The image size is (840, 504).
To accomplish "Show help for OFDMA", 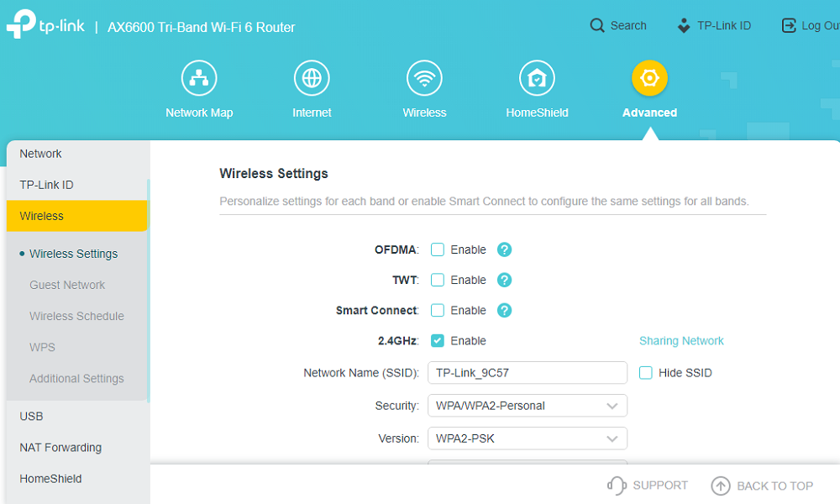I will (x=504, y=249).
